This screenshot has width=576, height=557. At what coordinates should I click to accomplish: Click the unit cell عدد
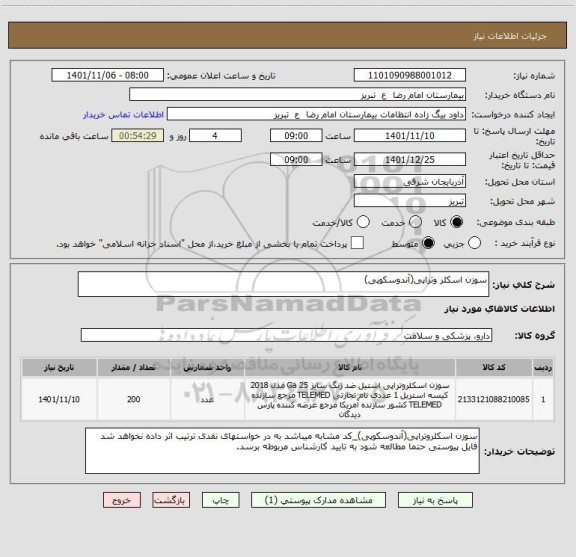207,399
